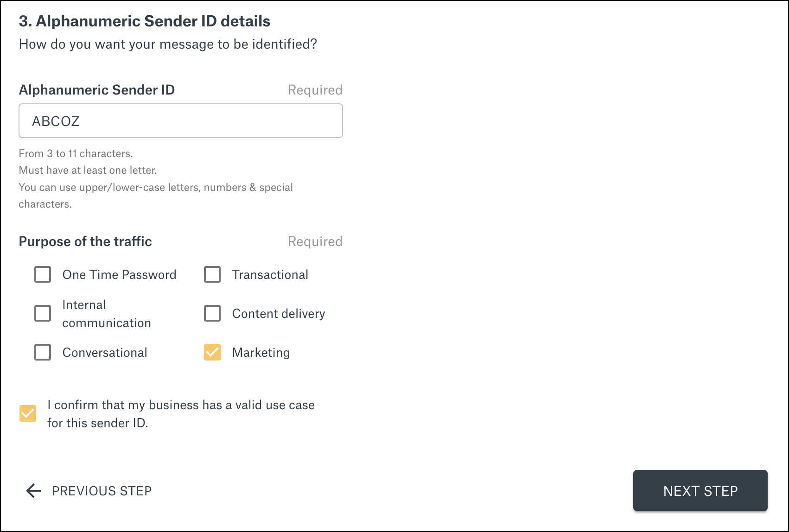Focus the Alphanumeric Sender ID input field

pos(181,121)
